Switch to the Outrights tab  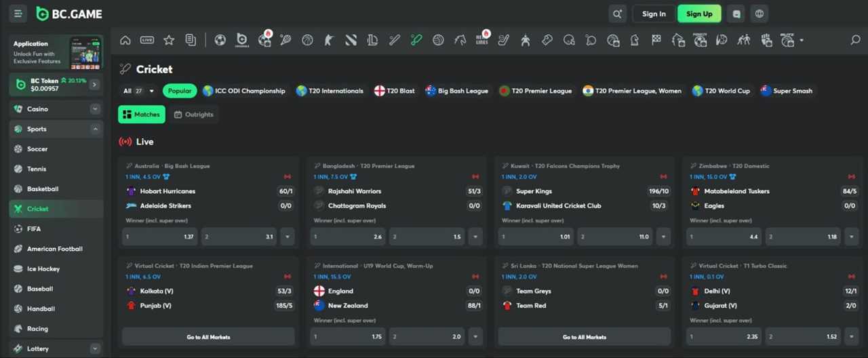(x=194, y=115)
